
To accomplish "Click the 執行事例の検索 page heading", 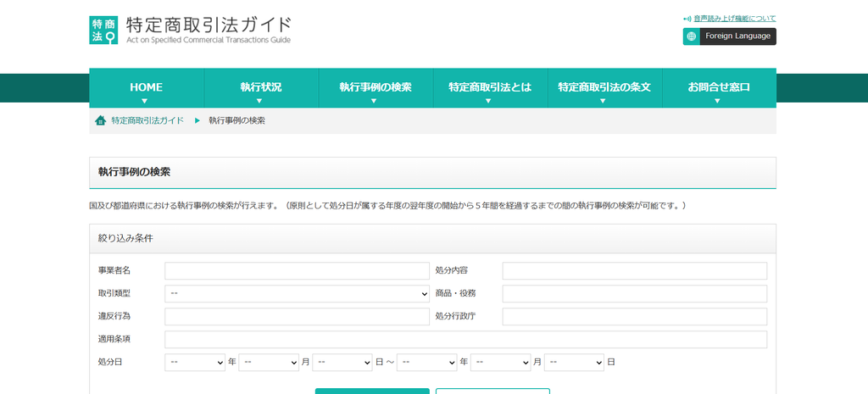I will tap(134, 172).
